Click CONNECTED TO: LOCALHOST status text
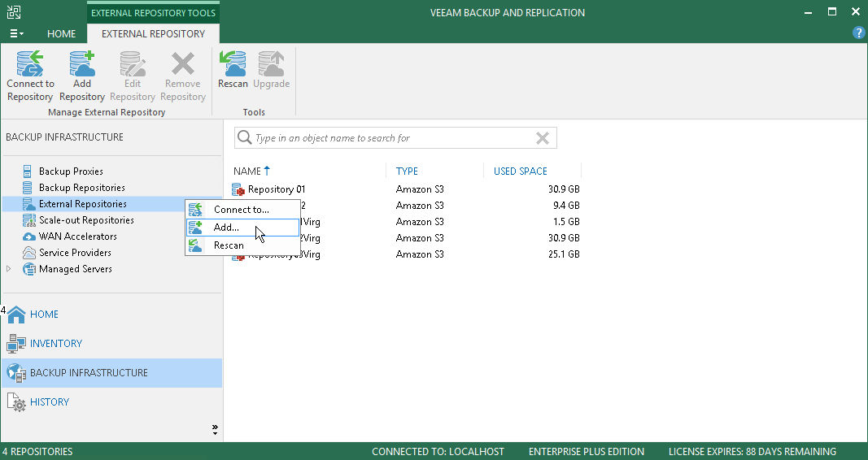868x460 pixels. pyautogui.click(x=438, y=452)
